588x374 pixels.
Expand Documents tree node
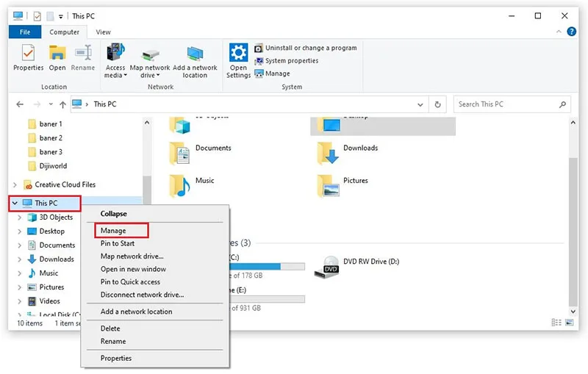coord(20,245)
